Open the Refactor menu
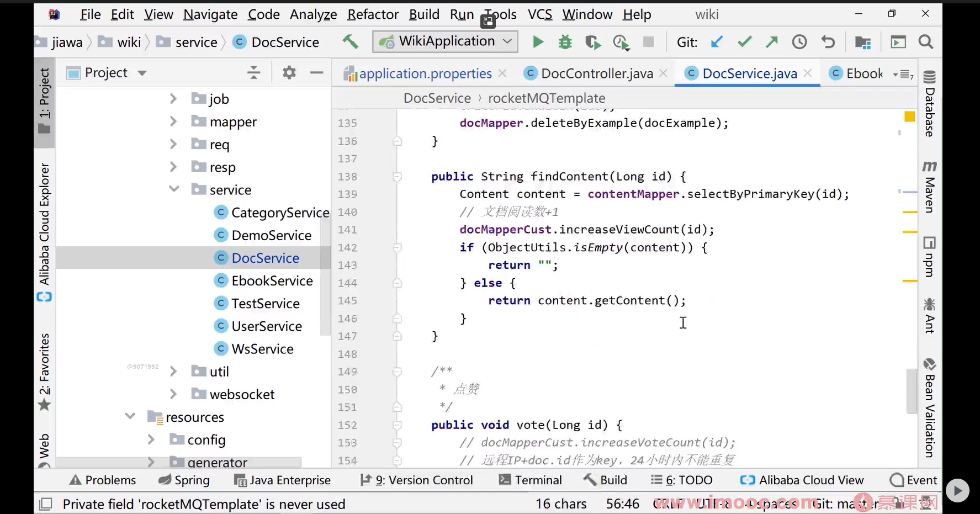The width and height of the screenshot is (980, 514). [373, 14]
